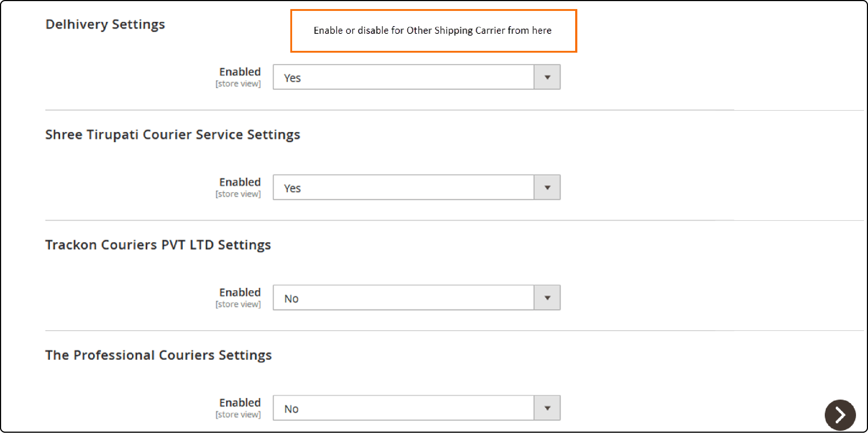The image size is (868, 433).
Task: Click the dark round next arrow button
Action: 840,415
